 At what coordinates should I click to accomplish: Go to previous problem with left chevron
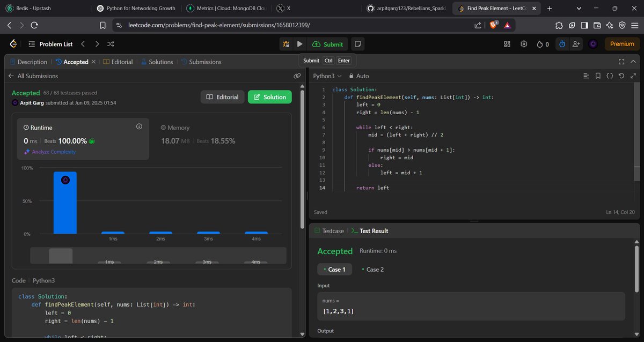click(x=83, y=44)
